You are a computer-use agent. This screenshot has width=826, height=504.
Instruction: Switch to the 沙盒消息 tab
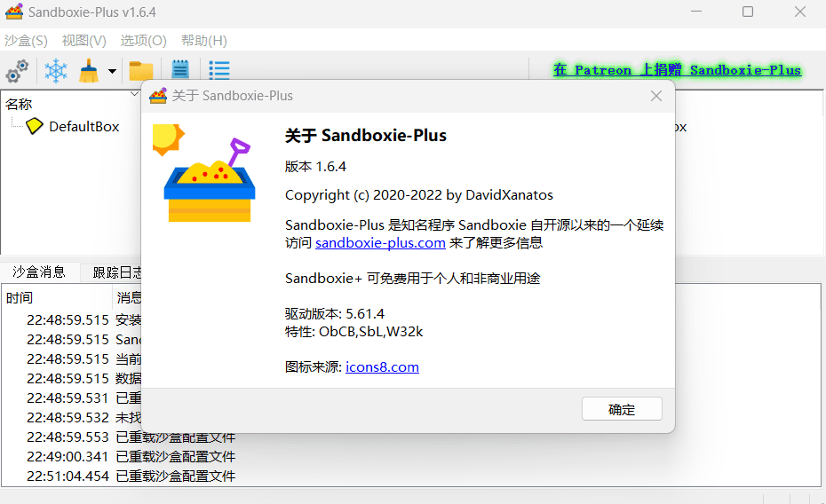(x=39, y=272)
